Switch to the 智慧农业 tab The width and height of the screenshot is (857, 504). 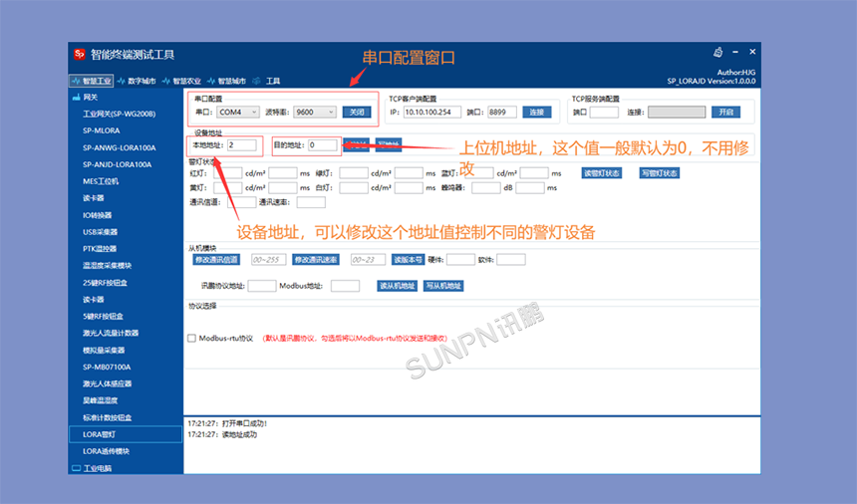point(181,81)
